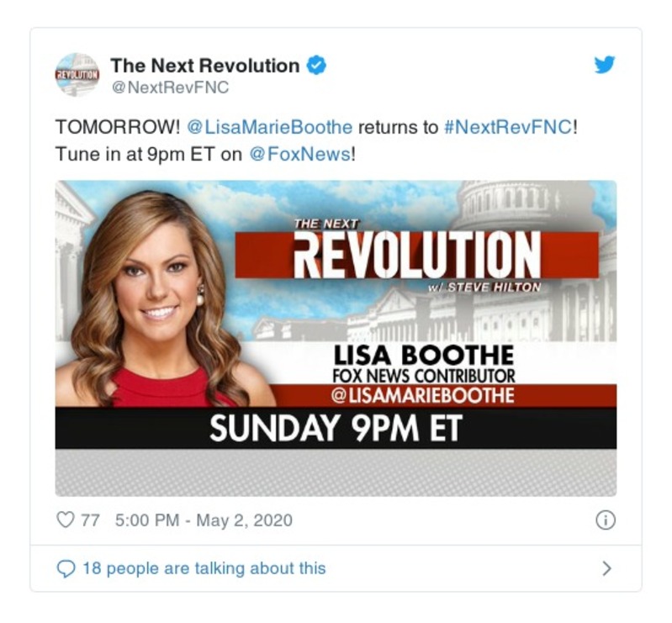Click the speech bubble reply icon
672x623 pixels.
[66, 568]
